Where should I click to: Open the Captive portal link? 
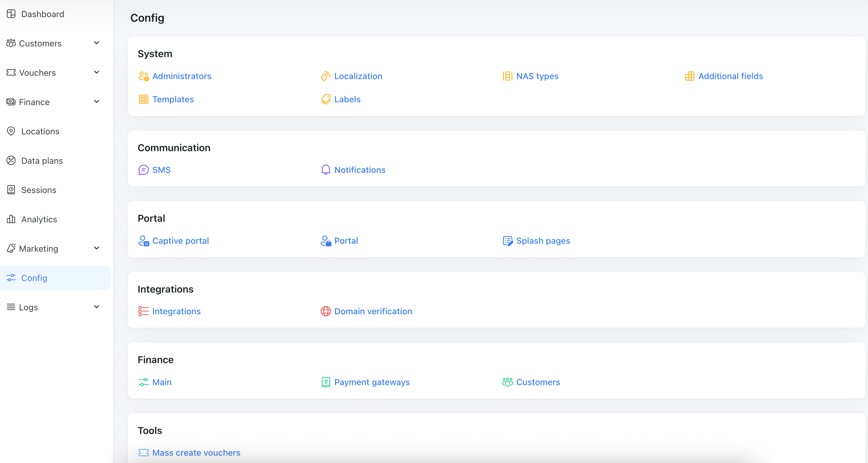coord(181,241)
